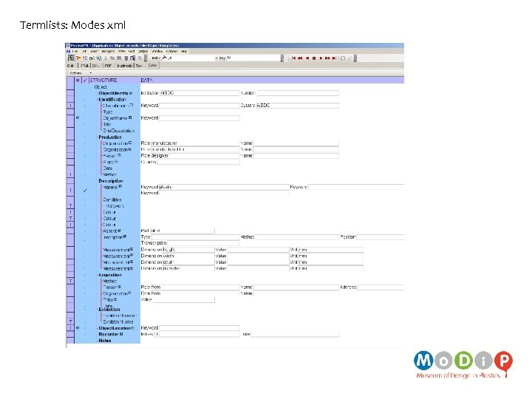
Task: Click the red stop square button
Action: pyautogui.click(x=314, y=58)
